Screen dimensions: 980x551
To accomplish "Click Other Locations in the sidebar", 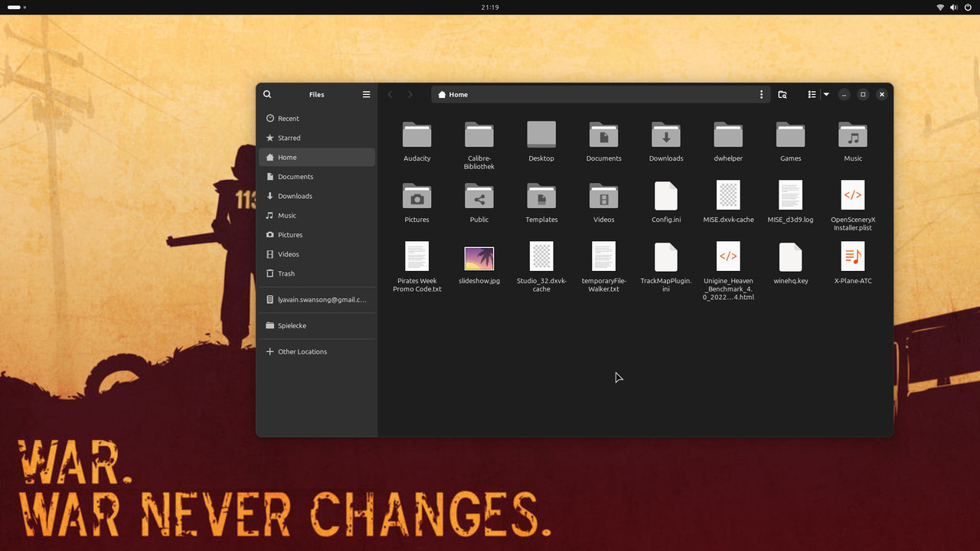I will (x=317, y=351).
